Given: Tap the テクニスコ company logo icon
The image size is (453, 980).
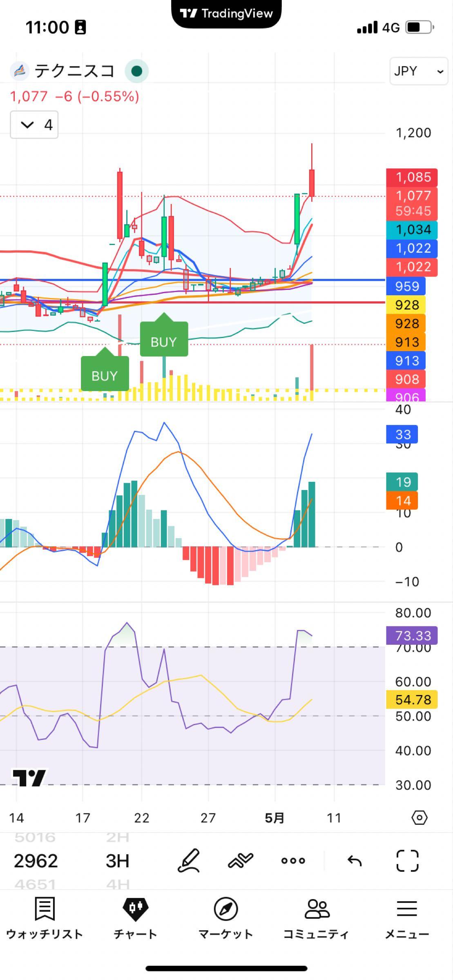Looking at the screenshot, I should point(20,71).
